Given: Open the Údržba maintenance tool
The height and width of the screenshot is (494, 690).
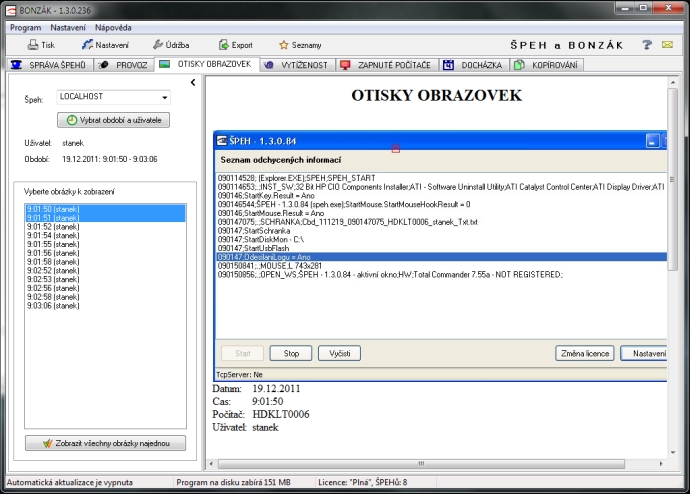Looking at the screenshot, I should 171,45.
